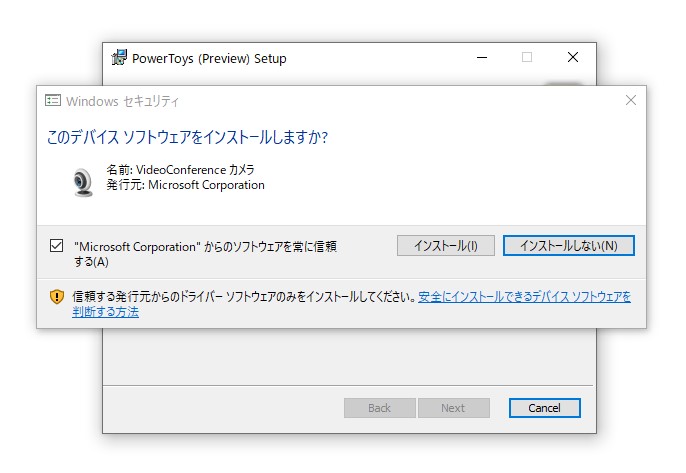
Task: Click the text 名前: VideoConference カメラ
Action: coord(180,169)
